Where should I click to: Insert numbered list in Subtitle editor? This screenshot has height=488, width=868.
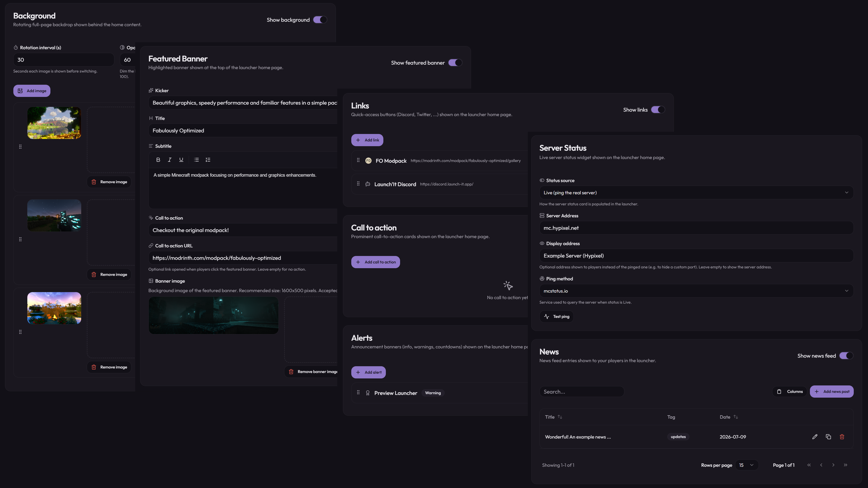[208, 160]
